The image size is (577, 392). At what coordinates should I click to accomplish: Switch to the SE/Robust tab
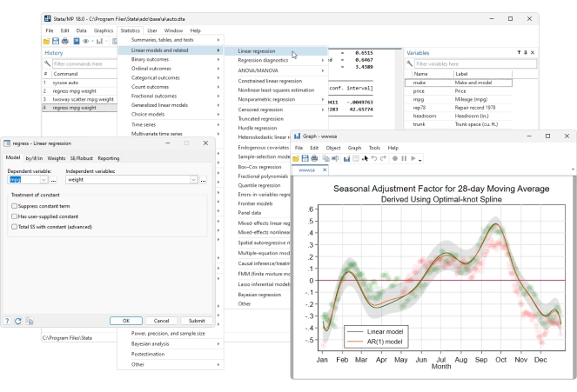click(x=81, y=158)
